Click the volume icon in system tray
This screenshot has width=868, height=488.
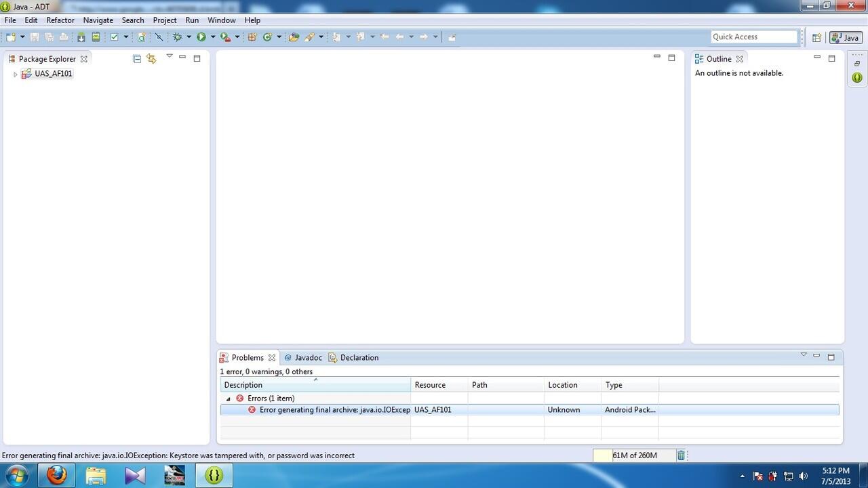tap(804, 476)
